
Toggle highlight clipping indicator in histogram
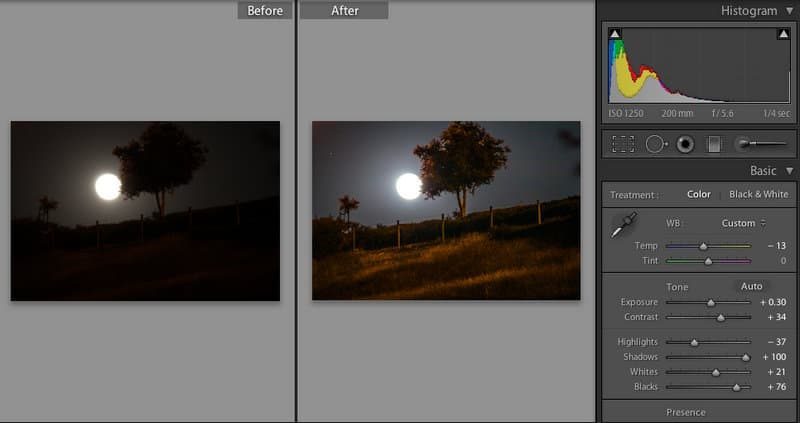click(x=782, y=34)
